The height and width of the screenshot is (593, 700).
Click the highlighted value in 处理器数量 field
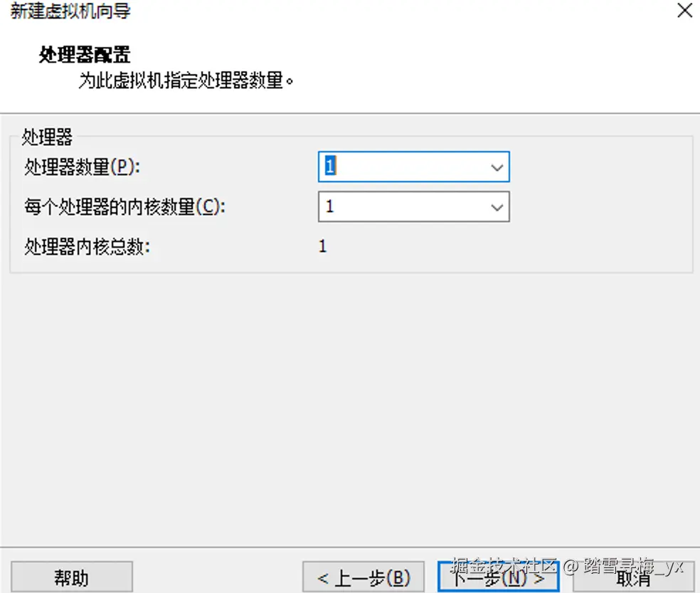(x=330, y=166)
